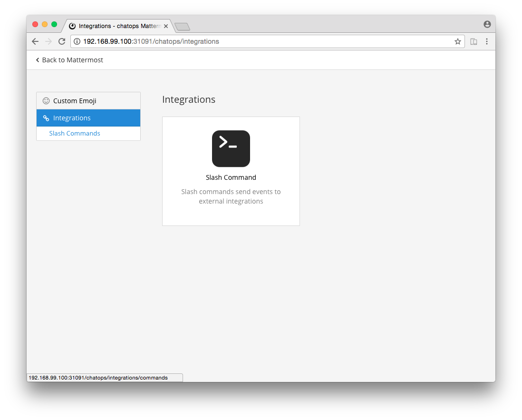Open a new browser tab
The width and height of the screenshot is (522, 420).
[x=182, y=27]
